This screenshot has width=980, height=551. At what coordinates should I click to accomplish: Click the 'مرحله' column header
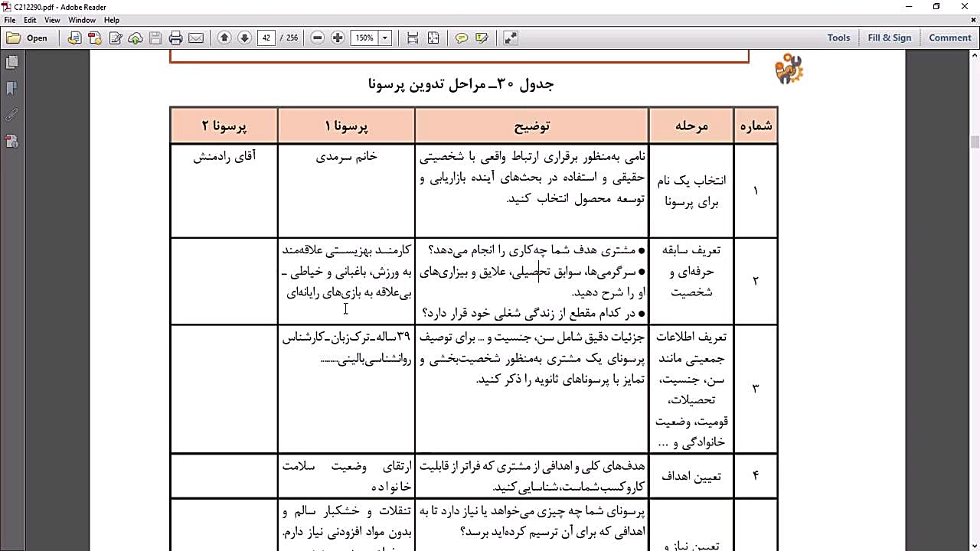(x=691, y=126)
